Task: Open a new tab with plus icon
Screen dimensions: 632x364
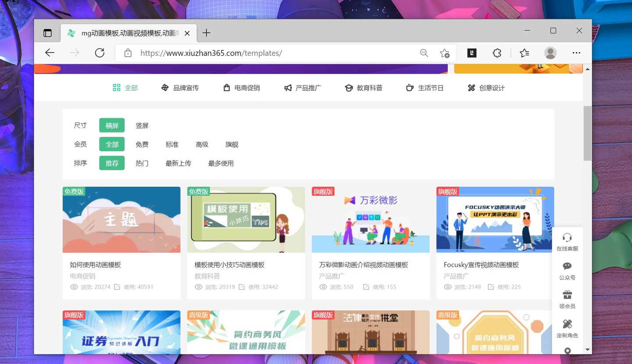Action: point(206,33)
